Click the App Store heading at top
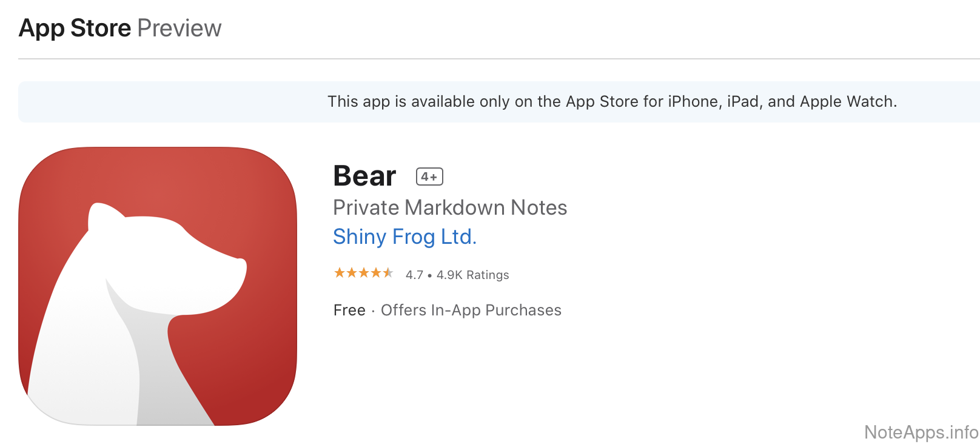980x444 pixels. tap(75, 28)
